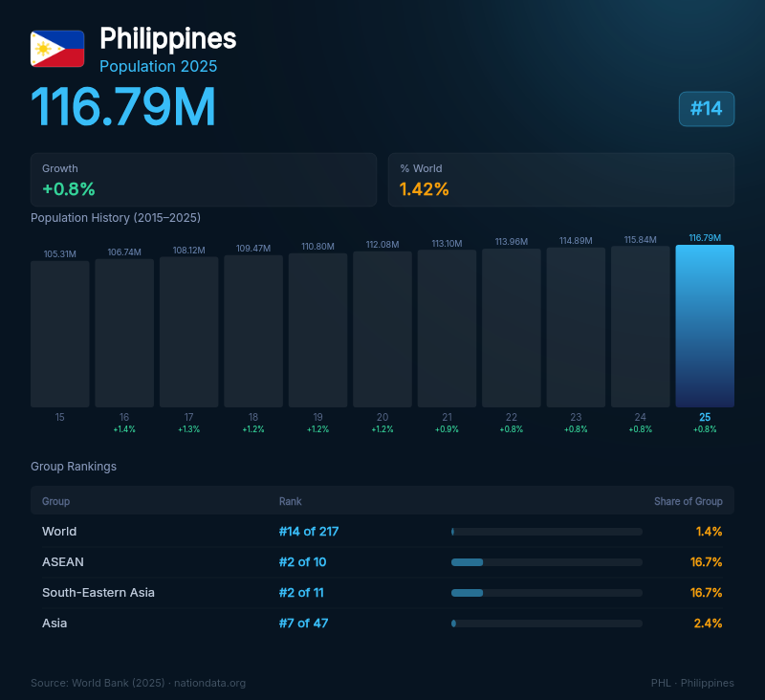Click the ASEAN share progress bar
The image size is (765, 700).
pos(547,562)
